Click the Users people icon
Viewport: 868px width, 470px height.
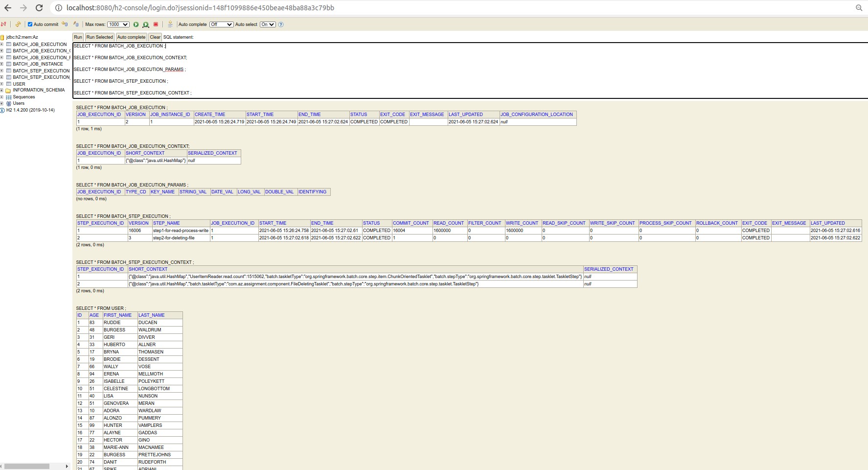pyautogui.click(x=8, y=103)
